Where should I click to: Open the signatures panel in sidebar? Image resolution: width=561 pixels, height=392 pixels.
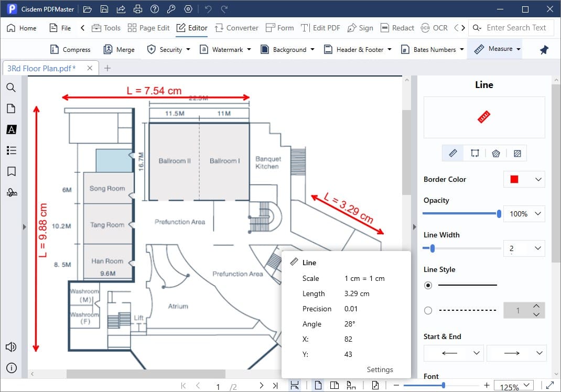[x=11, y=193]
